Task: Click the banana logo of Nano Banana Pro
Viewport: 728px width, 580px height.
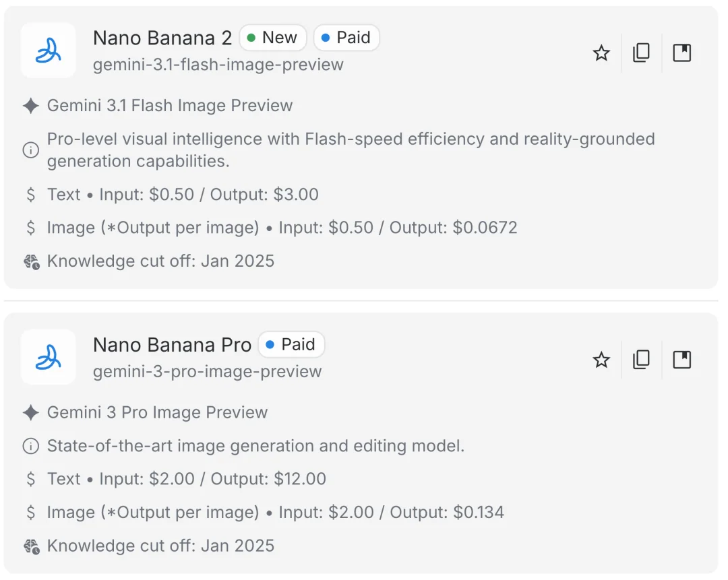Action: pos(48,357)
